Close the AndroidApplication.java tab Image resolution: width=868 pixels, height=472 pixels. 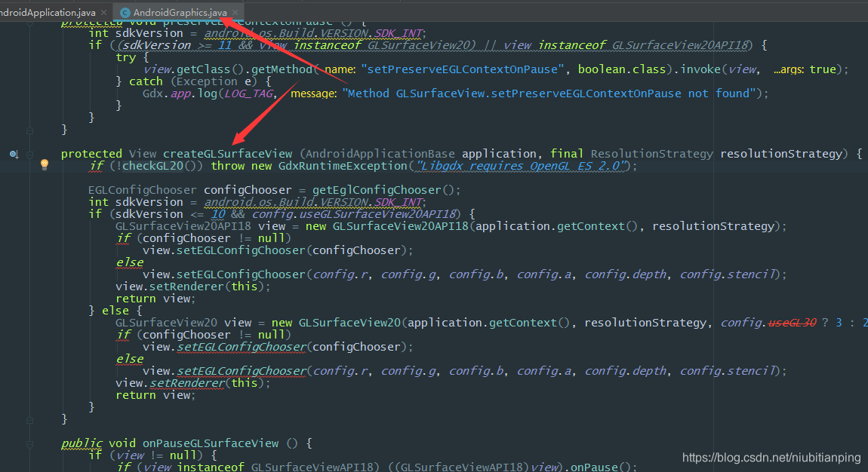click(104, 12)
